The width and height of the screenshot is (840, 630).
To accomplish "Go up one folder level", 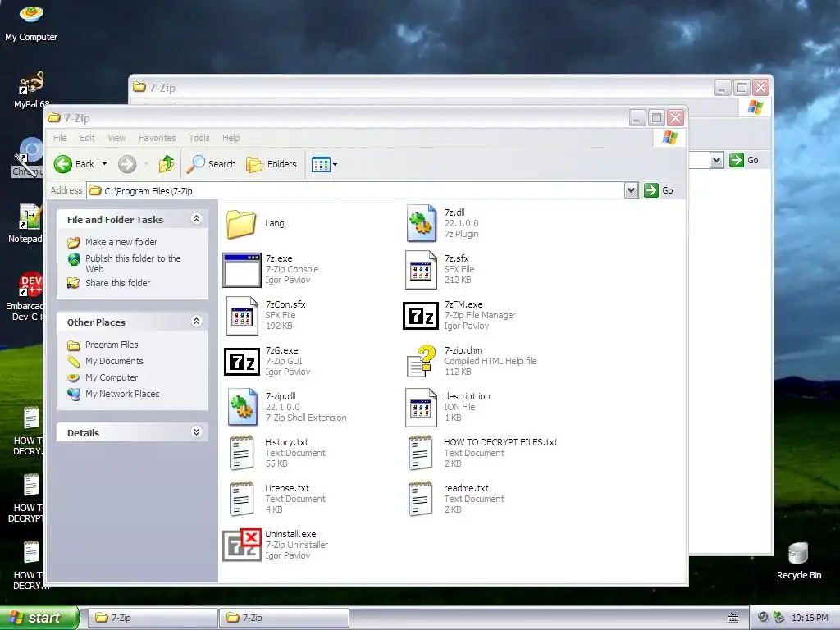I will (166, 164).
